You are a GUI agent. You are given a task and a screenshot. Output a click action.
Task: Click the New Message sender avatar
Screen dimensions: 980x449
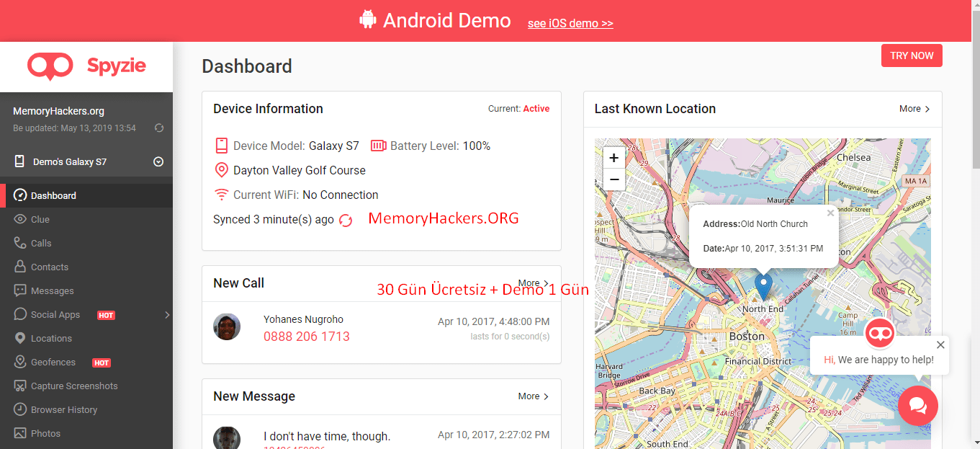click(x=227, y=437)
